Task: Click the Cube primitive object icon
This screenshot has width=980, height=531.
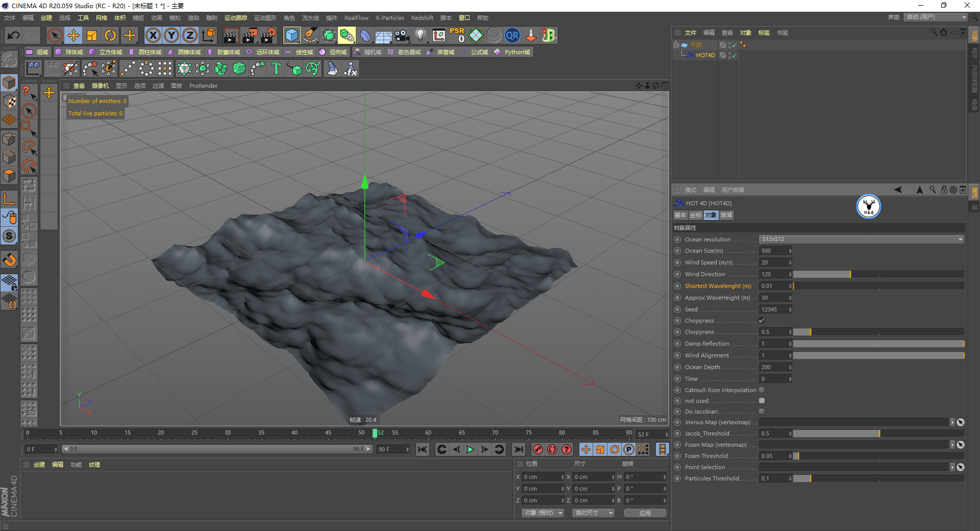Action: tap(291, 35)
